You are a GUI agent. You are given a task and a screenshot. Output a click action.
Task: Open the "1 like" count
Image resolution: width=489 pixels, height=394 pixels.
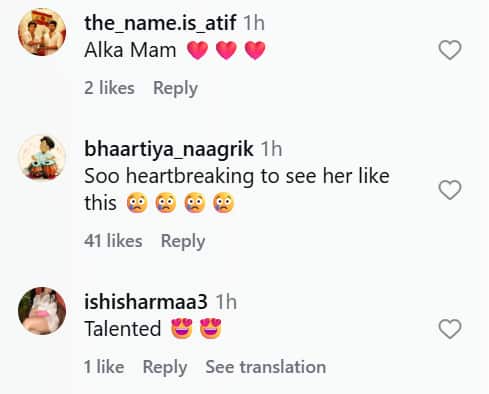[x=104, y=367]
